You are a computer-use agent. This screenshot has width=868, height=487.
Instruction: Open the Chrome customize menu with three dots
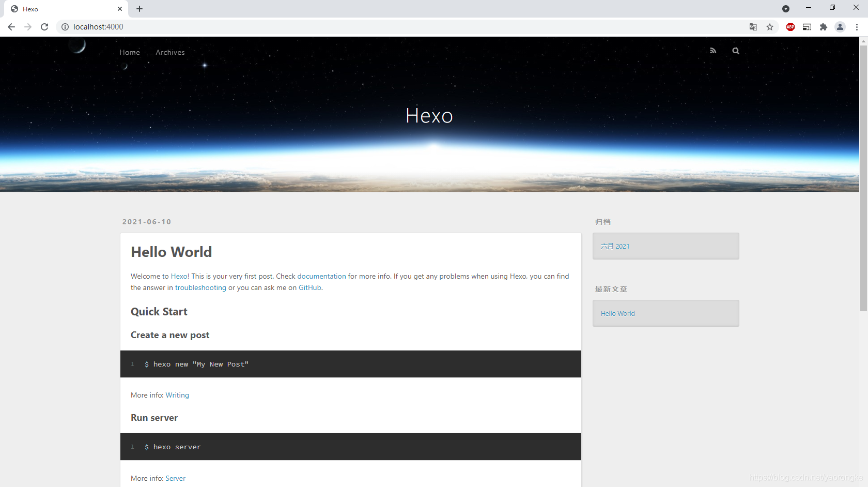[858, 26]
